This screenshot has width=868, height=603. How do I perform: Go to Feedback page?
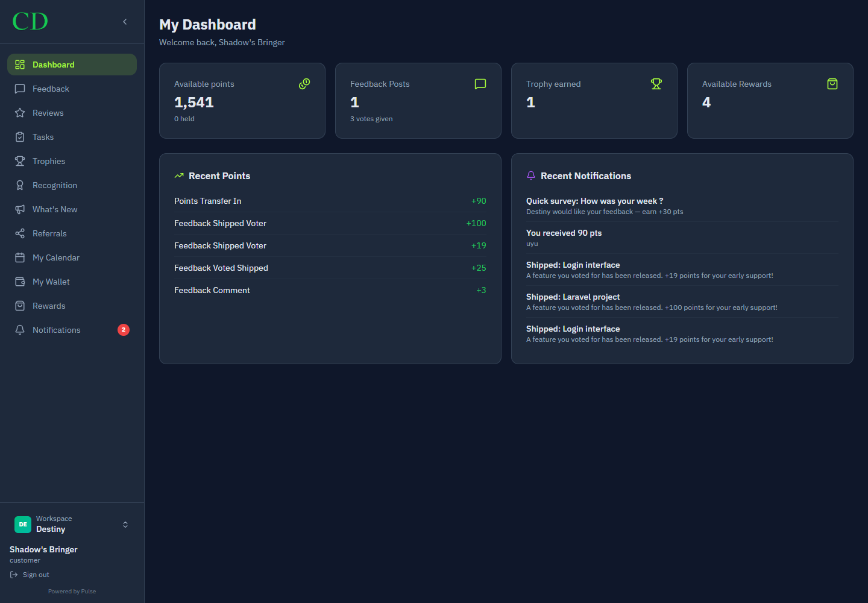coord(72,89)
